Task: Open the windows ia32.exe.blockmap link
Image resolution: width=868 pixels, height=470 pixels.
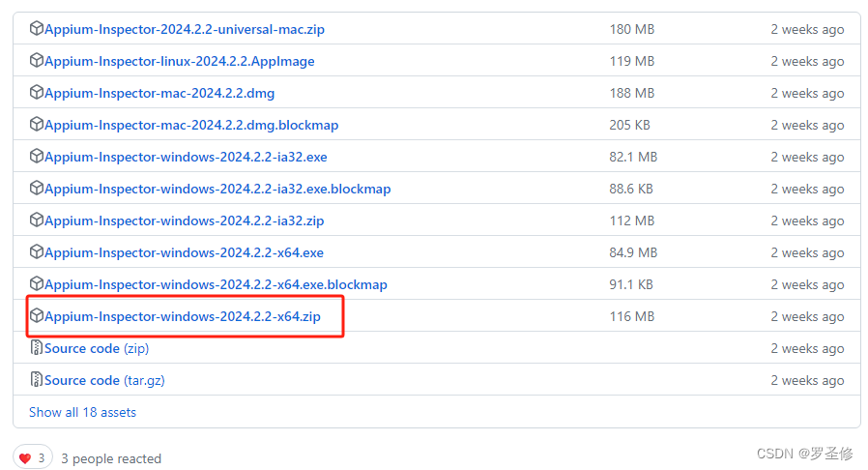Action: pyautogui.click(x=217, y=190)
